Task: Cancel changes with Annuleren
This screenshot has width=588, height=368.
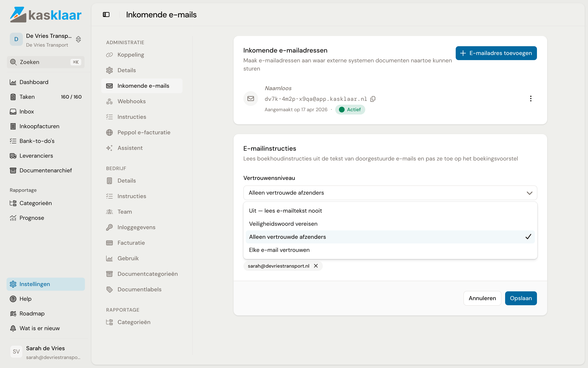Action: [482, 298]
